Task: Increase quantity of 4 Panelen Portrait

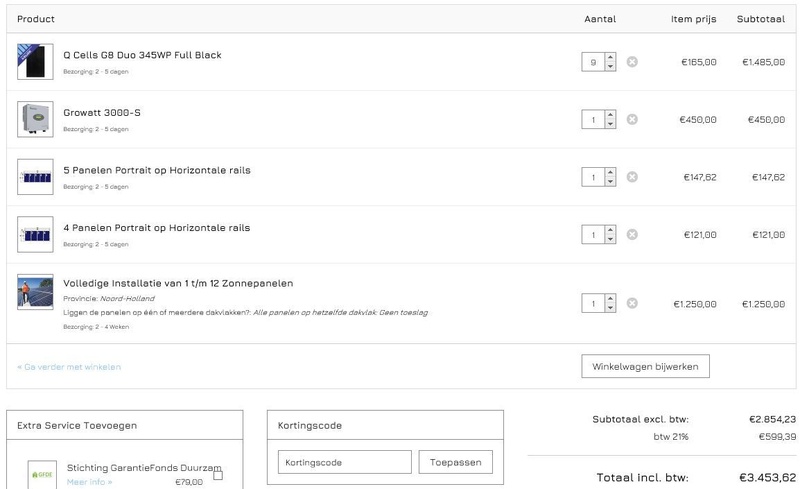Action: [x=610, y=230]
